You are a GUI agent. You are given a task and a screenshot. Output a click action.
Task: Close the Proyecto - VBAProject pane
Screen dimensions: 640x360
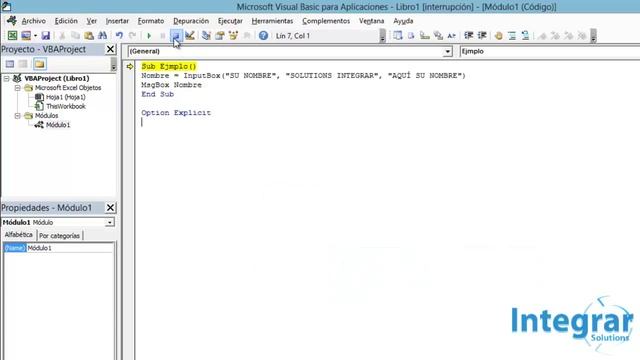(110, 49)
